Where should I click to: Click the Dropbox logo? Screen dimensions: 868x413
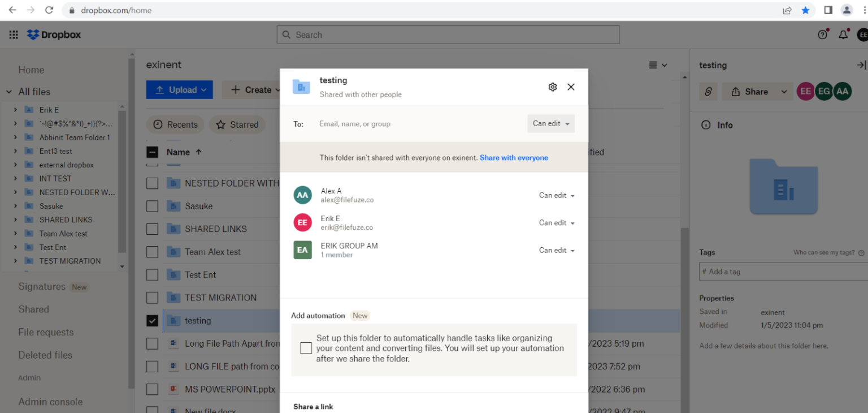click(54, 34)
